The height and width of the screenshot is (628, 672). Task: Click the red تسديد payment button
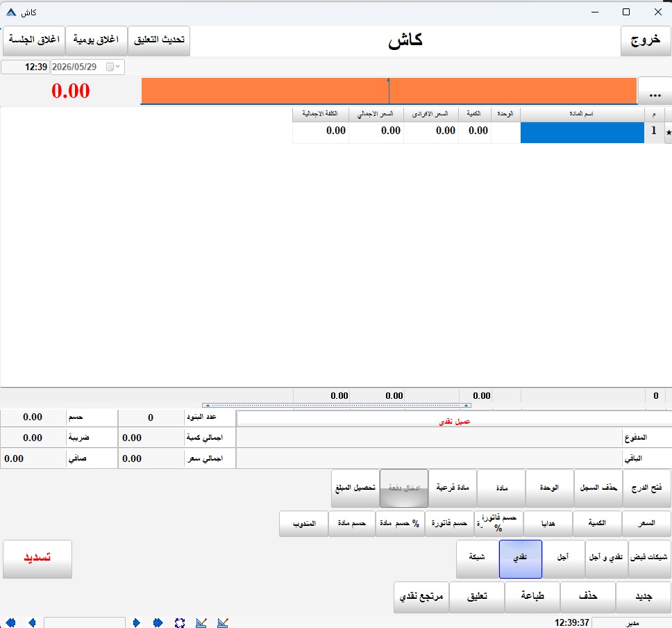click(x=37, y=559)
